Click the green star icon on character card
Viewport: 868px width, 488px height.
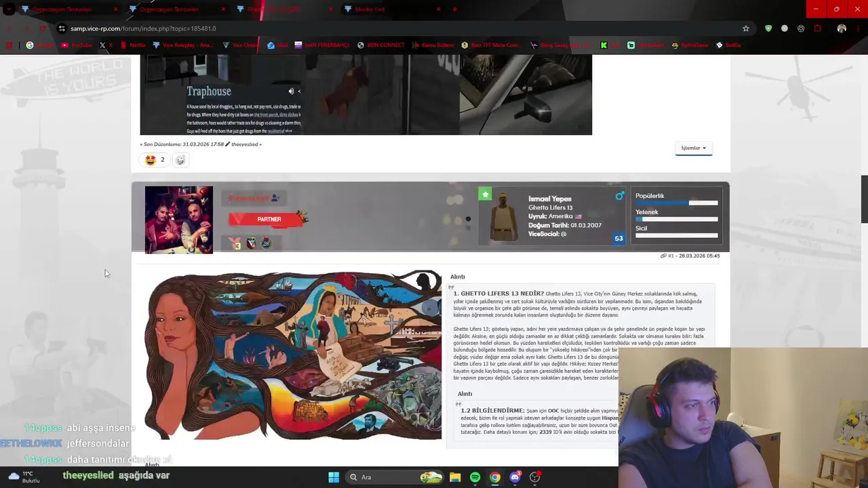point(485,195)
